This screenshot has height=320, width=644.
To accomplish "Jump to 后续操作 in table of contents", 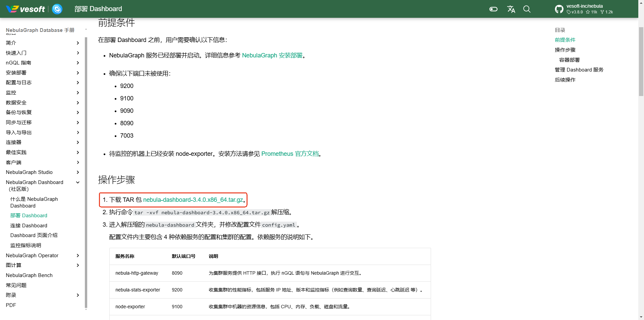I will [565, 80].
